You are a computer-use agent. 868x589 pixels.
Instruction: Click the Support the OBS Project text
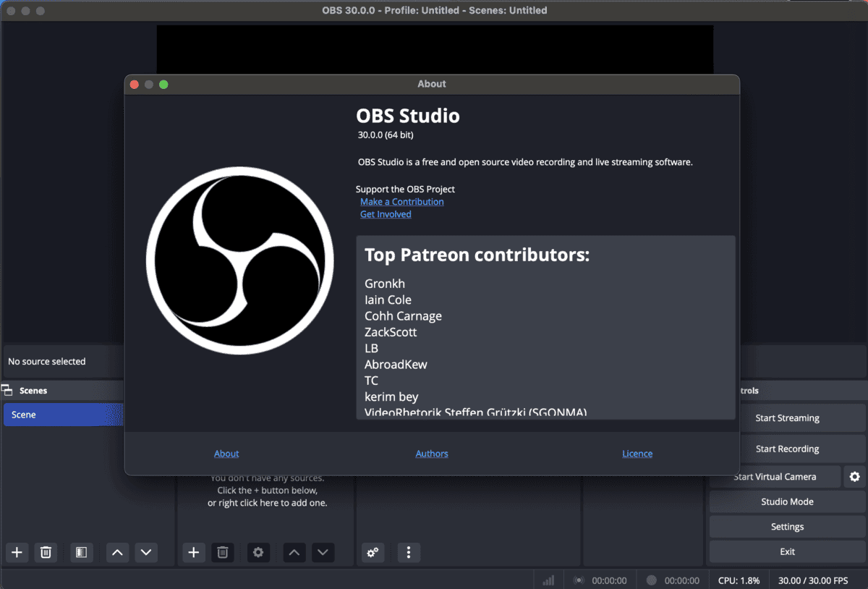pyautogui.click(x=405, y=189)
